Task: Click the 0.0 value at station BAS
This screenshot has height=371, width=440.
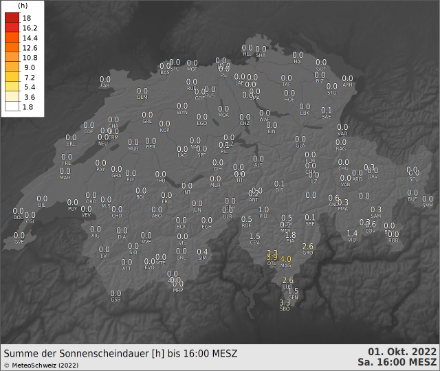Action: coord(165,66)
